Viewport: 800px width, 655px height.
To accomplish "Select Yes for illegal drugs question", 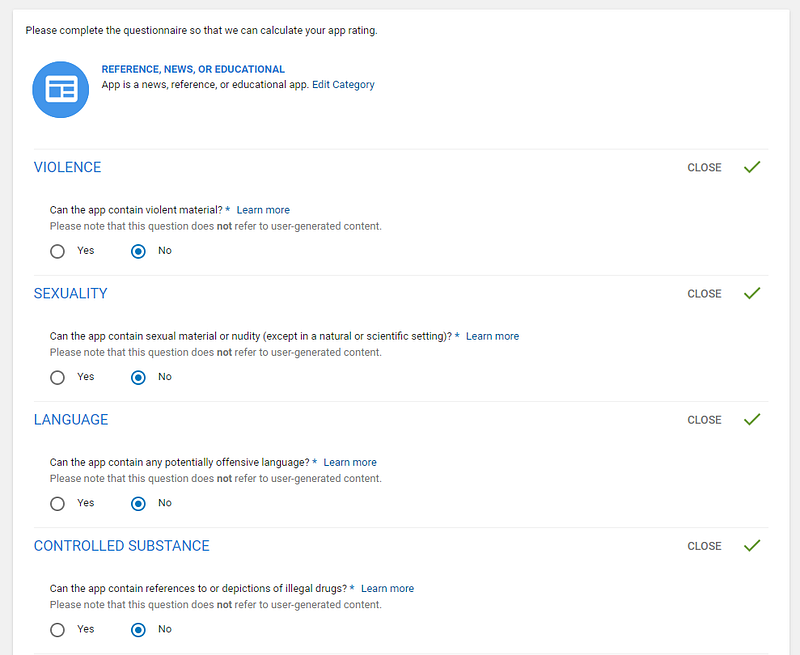I will point(57,629).
